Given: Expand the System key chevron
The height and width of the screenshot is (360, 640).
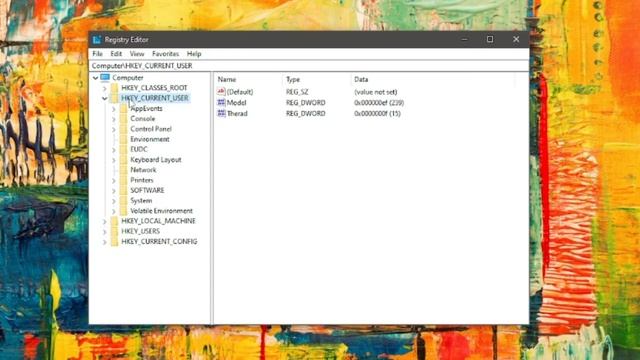Looking at the screenshot, I should coord(114,201).
